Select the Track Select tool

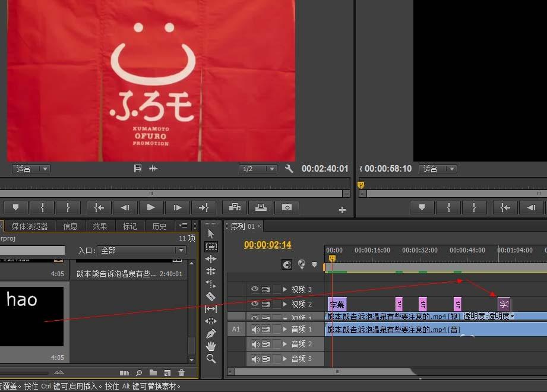click(x=211, y=245)
